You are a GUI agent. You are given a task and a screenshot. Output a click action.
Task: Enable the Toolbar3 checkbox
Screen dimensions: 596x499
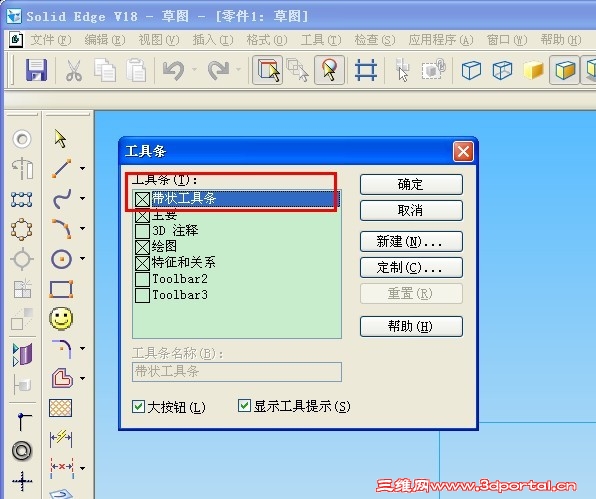[143, 295]
